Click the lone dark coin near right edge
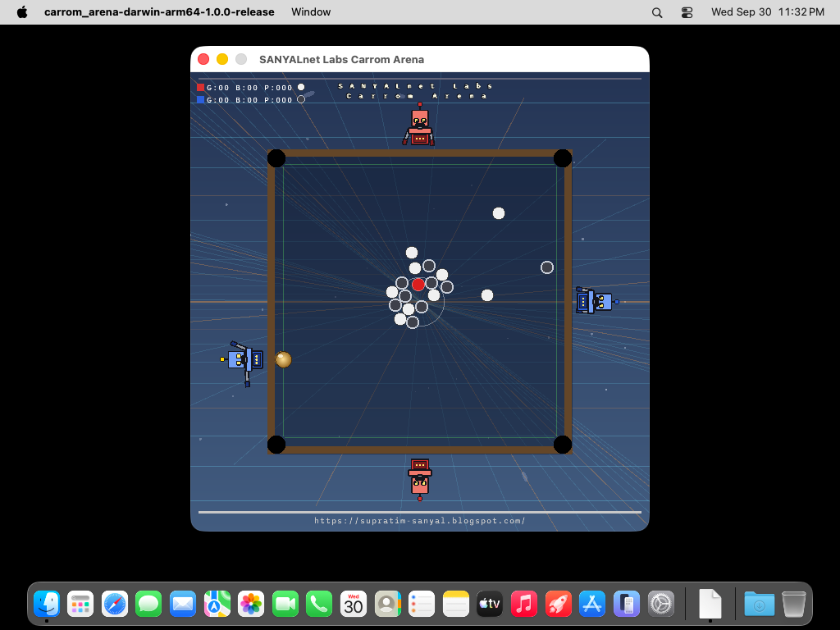The height and width of the screenshot is (630, 840). click(x=547, y=267)
